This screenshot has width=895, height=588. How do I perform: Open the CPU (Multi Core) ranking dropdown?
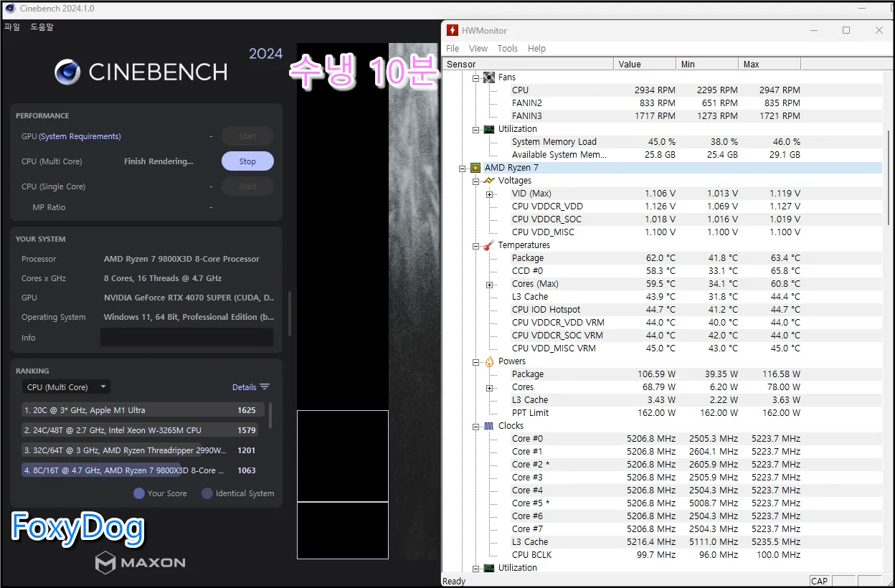(66, 387)
